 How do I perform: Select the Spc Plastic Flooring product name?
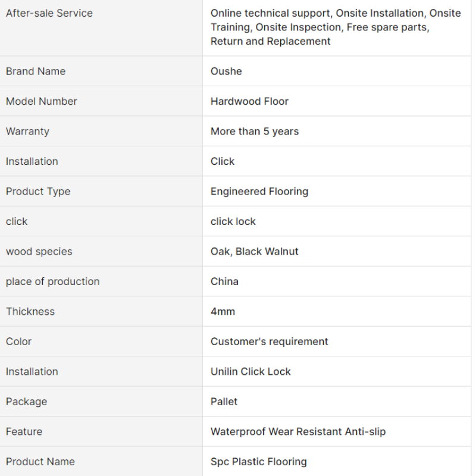click(x=259, y=462)
